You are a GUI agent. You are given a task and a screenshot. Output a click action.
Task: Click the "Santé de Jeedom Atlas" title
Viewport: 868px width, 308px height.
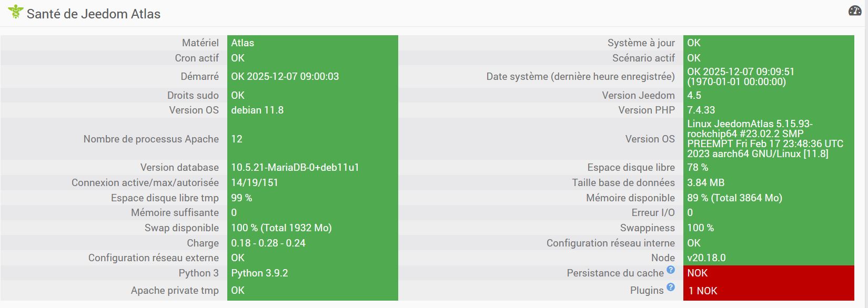coord(94,14)
